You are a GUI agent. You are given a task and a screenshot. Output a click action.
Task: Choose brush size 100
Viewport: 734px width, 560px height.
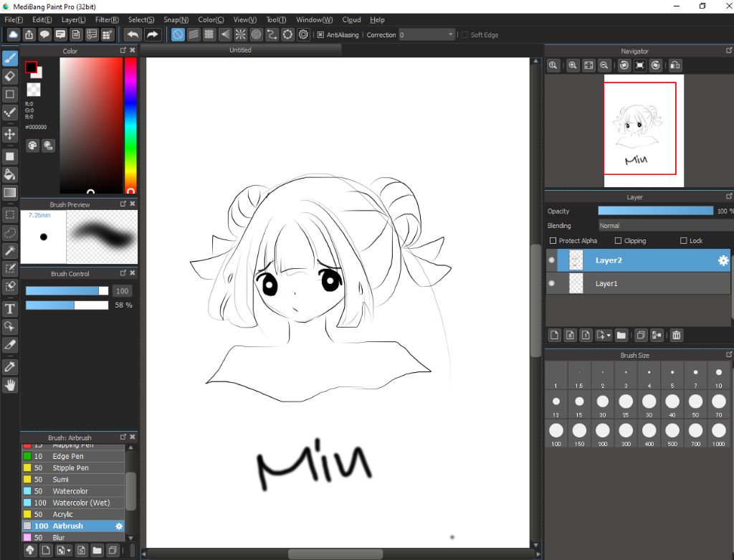point(556,434)
